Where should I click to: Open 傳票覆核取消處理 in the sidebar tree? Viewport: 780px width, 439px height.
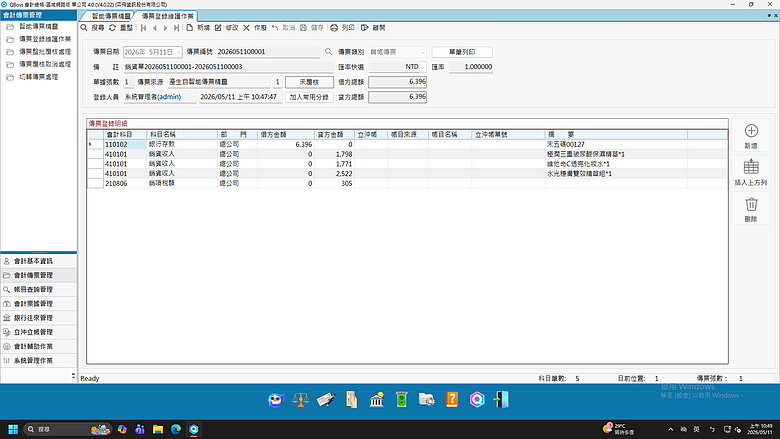coord(45,64)
